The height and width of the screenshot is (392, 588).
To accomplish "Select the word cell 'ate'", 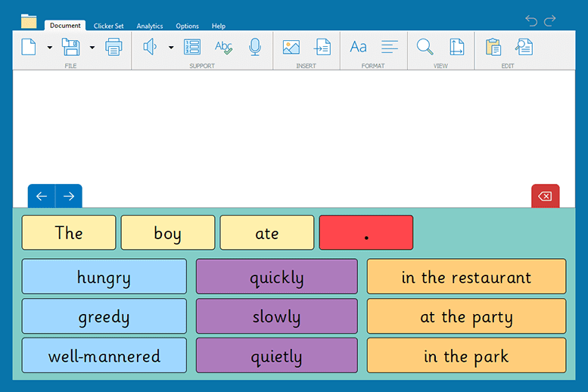I will tap(267, 232).
